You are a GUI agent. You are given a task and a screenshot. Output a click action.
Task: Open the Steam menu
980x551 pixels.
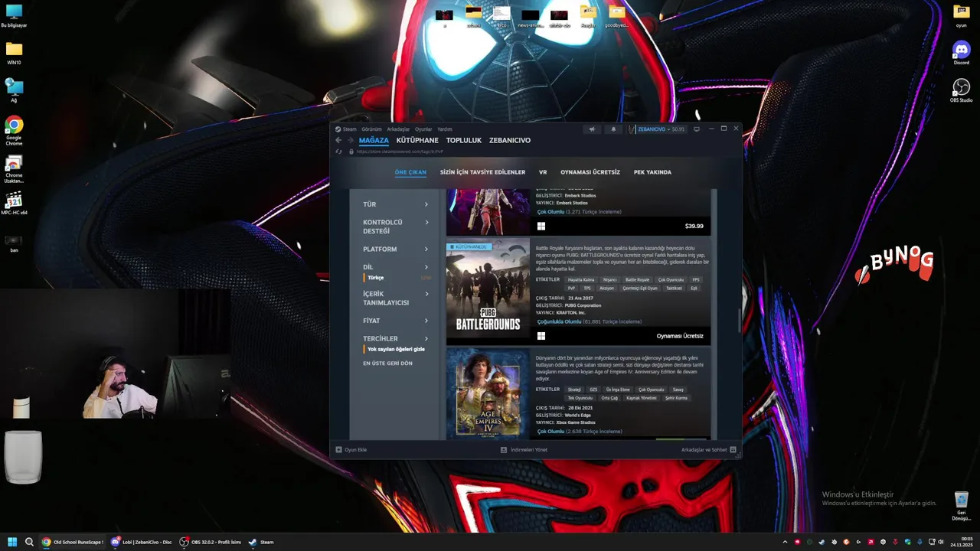click(349, 129)
